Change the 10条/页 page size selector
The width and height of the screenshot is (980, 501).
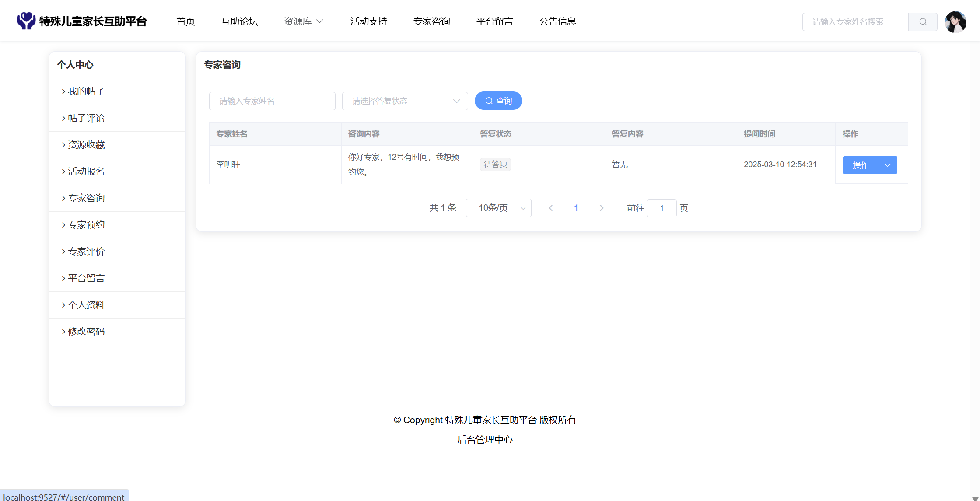tap(498, 208)
